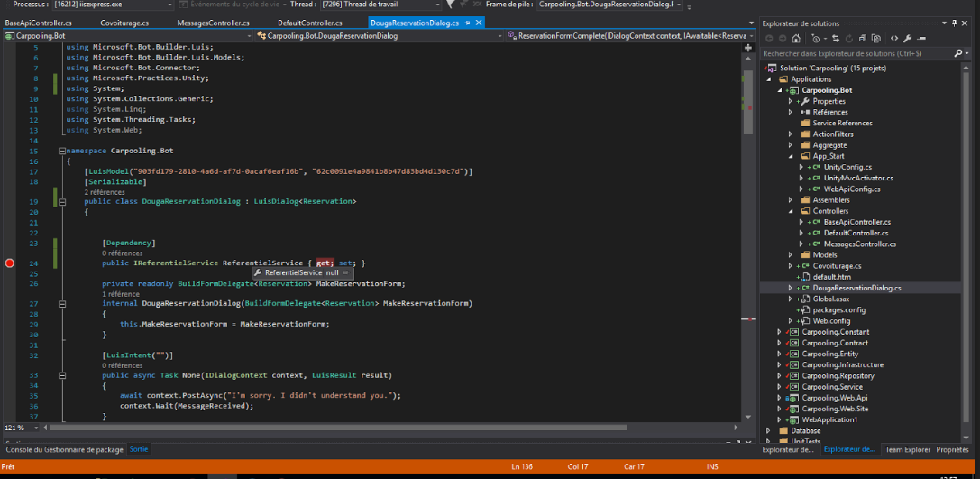Open the Frame de pile combo box

pos(609,5)
